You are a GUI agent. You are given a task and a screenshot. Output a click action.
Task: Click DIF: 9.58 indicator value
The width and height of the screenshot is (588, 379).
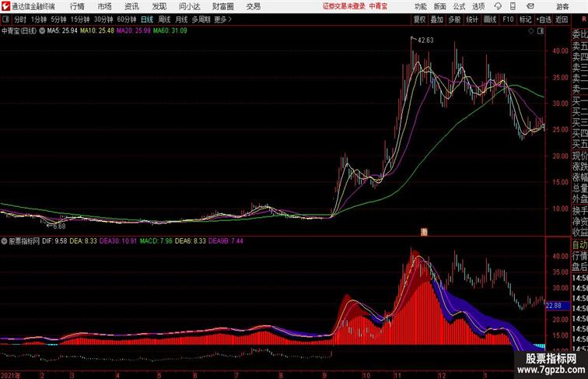(54, 241)
